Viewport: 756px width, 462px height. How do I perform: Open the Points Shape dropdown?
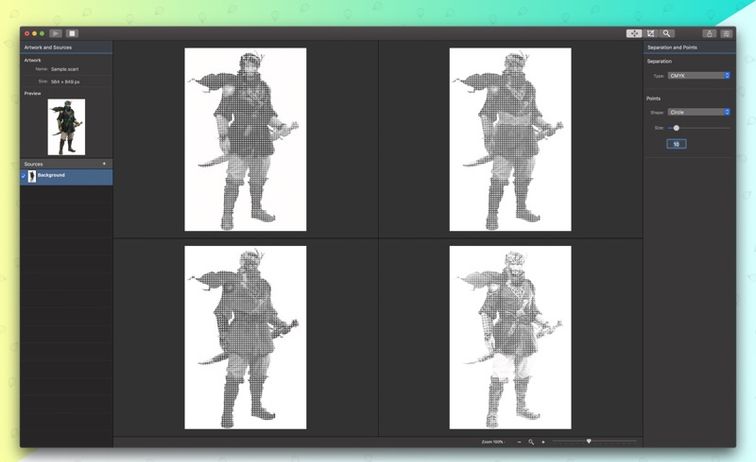(699, 112)
